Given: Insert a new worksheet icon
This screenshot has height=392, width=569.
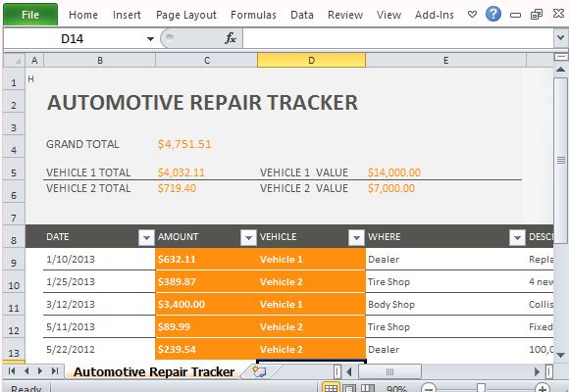Looking at the screenshot, I should click(259, 371).
